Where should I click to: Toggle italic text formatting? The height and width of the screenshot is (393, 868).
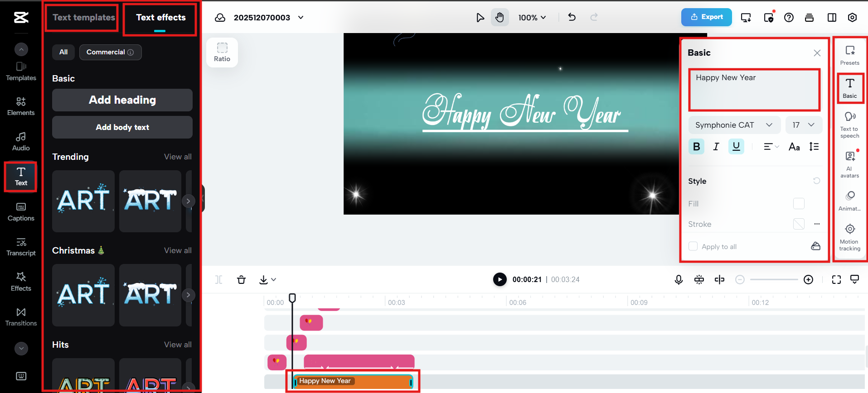[x=716, y=147]
